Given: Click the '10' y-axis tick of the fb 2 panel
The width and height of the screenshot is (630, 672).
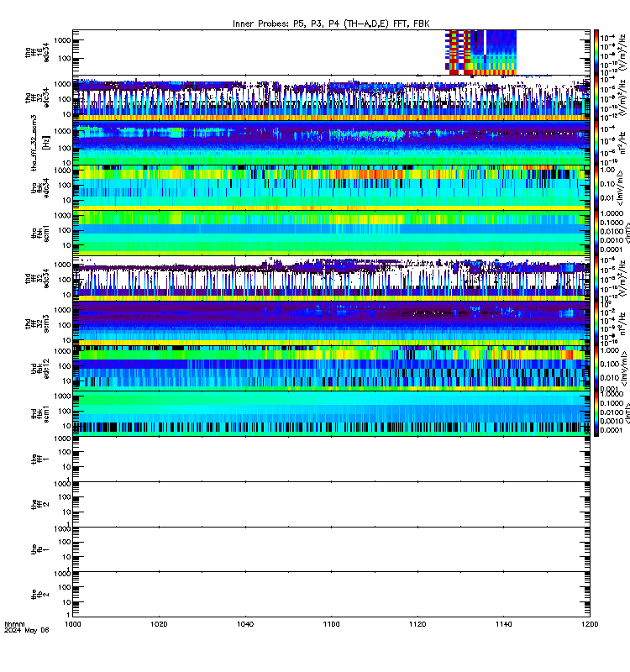Looking at the screenshot, I should (x=66, y=602).
